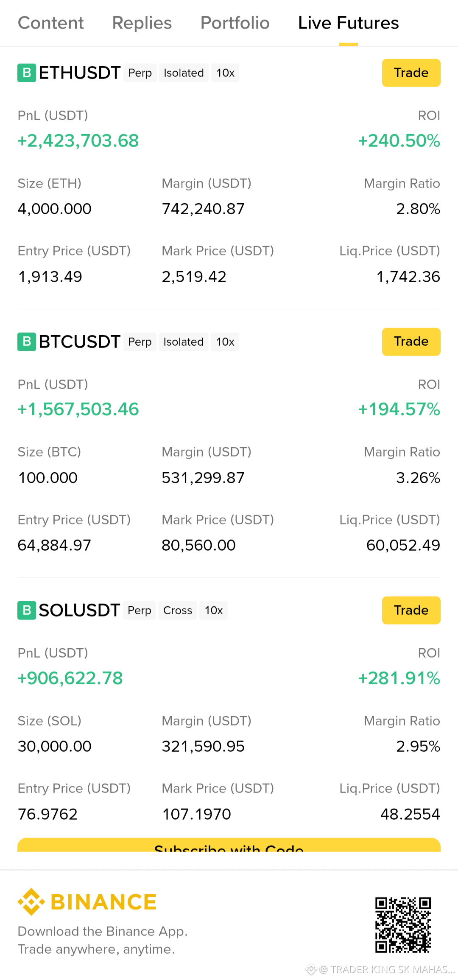This screenshot has height=980, width=458.
Task: Tap the ETHUSDT pair title
Action: pos(80,73)
